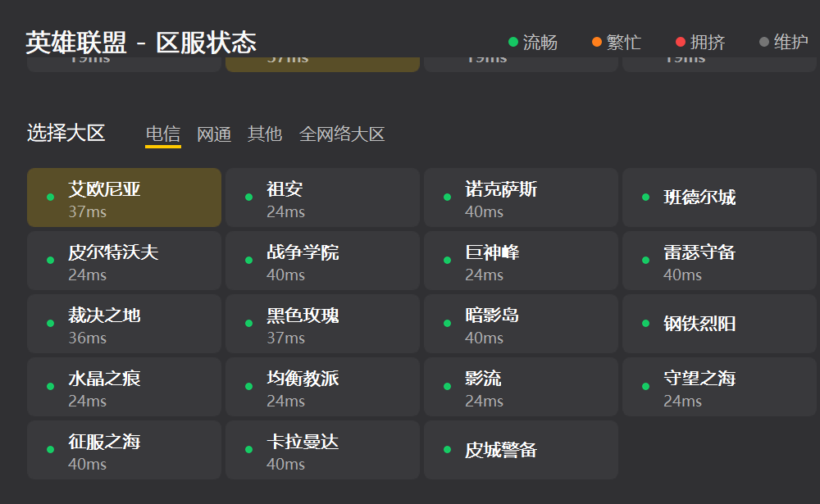Pick the 诺克萨斯 server card
820x504 pixels.
(x=521, y=198)
